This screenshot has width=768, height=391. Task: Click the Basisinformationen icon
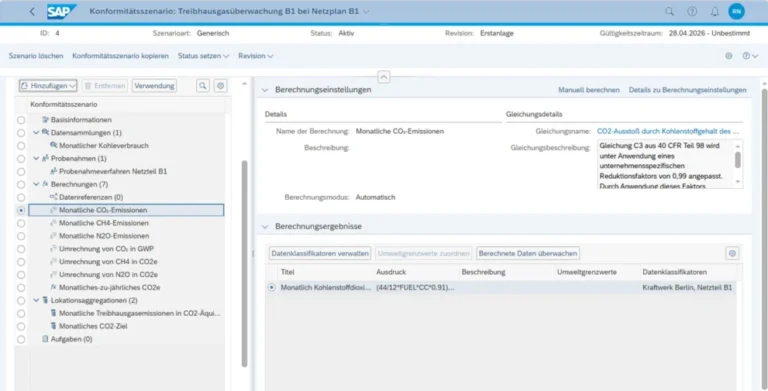[46, 120]
